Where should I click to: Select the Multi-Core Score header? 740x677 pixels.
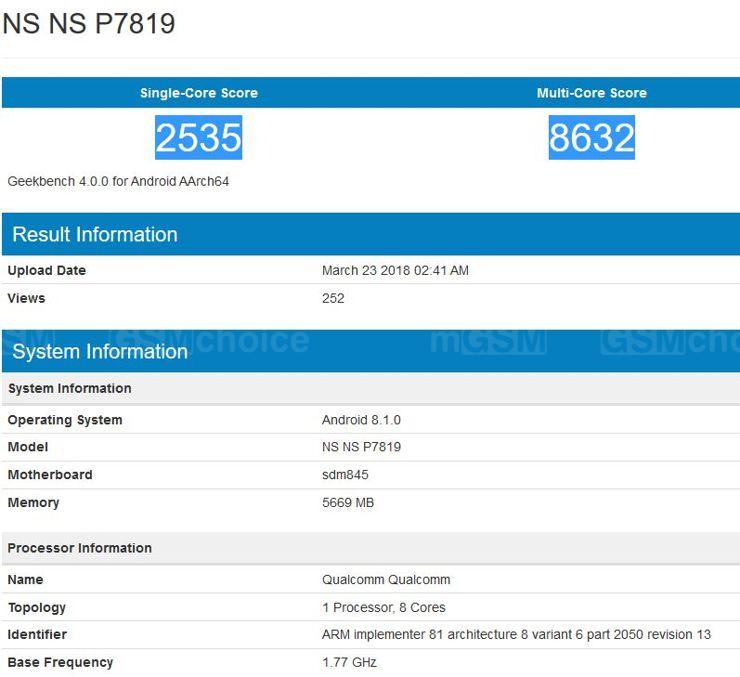[591, 93]
